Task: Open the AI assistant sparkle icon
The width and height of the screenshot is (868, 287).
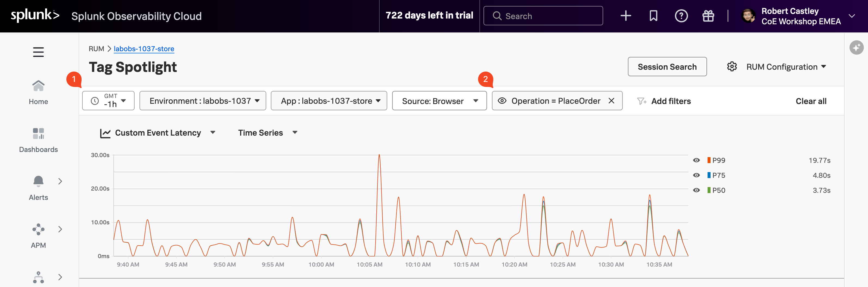Action: [856, 48]
